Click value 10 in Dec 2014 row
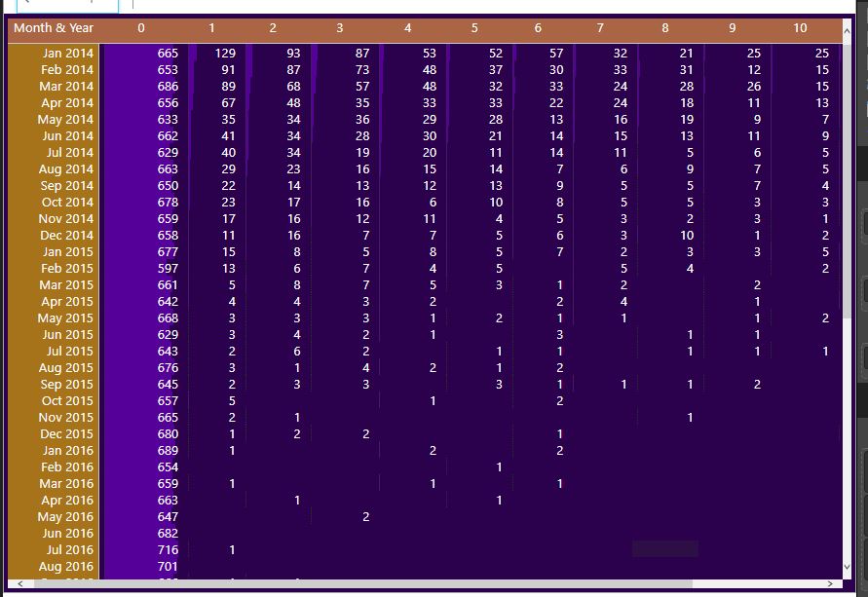The height and width of the screenshot is (597, 868). [687, 235]
